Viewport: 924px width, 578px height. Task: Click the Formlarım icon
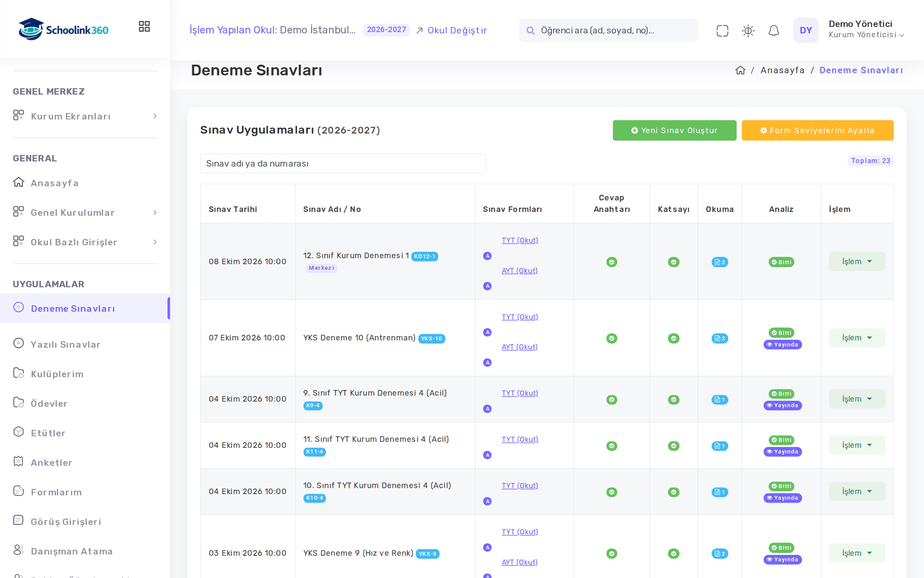18,491
